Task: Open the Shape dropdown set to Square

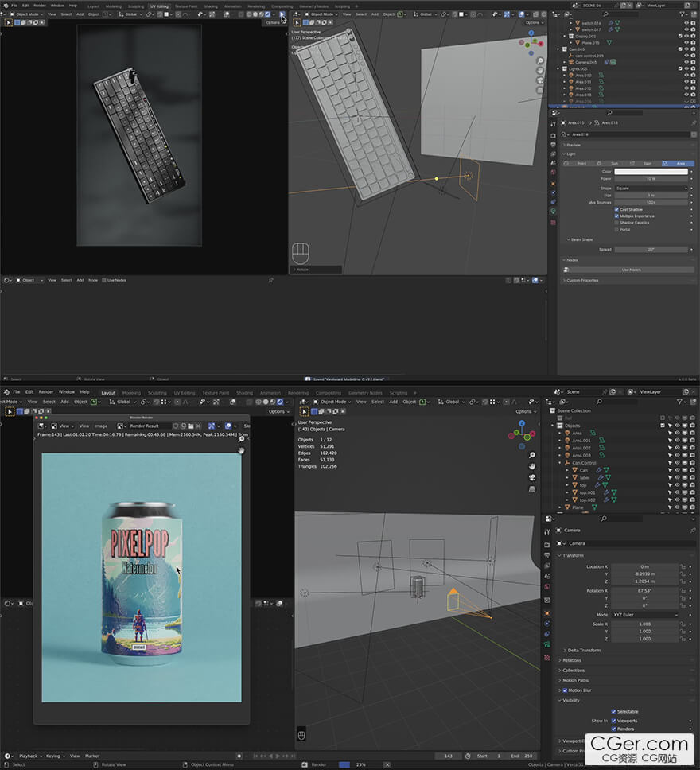Action: pos(651,188)
